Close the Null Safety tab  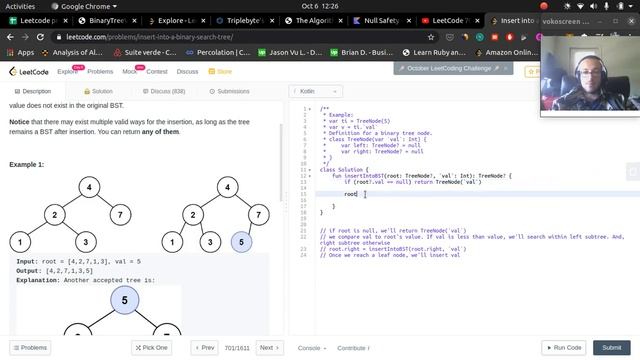pyautogui.click(x=409, y=20)
